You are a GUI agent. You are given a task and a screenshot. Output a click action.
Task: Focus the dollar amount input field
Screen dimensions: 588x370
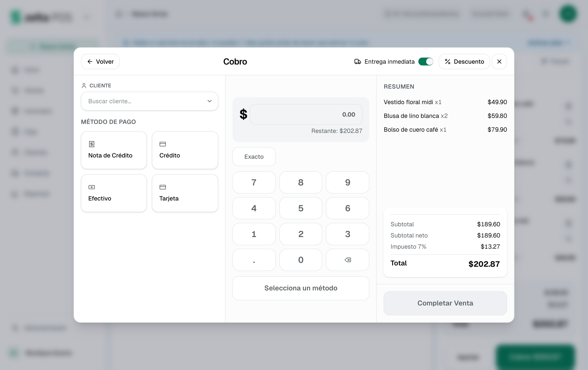(x=306, y=114)
